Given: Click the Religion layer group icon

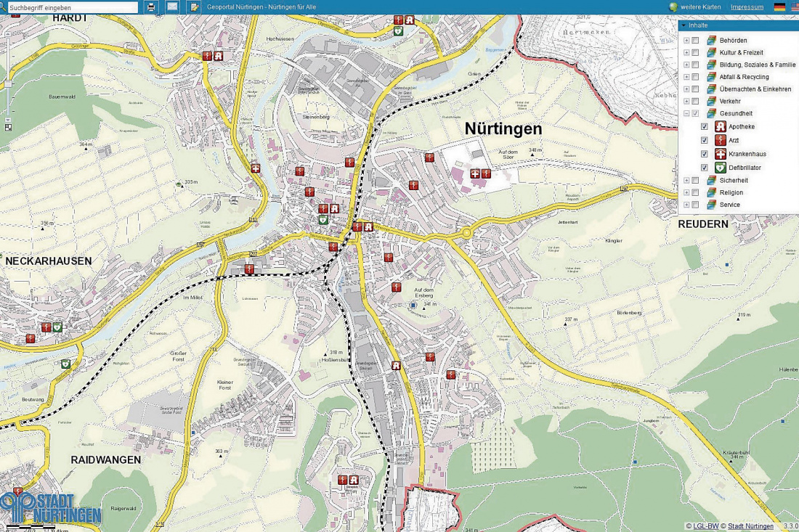Looking at the screenshot, I should [x=711, y=192].
